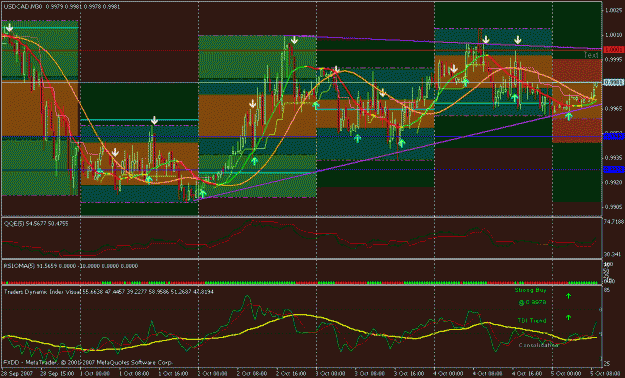Click the green up arrow beside TDI Trend
Image resolution: width=625 pixels, height=378 pixels.
pos(568,317)
